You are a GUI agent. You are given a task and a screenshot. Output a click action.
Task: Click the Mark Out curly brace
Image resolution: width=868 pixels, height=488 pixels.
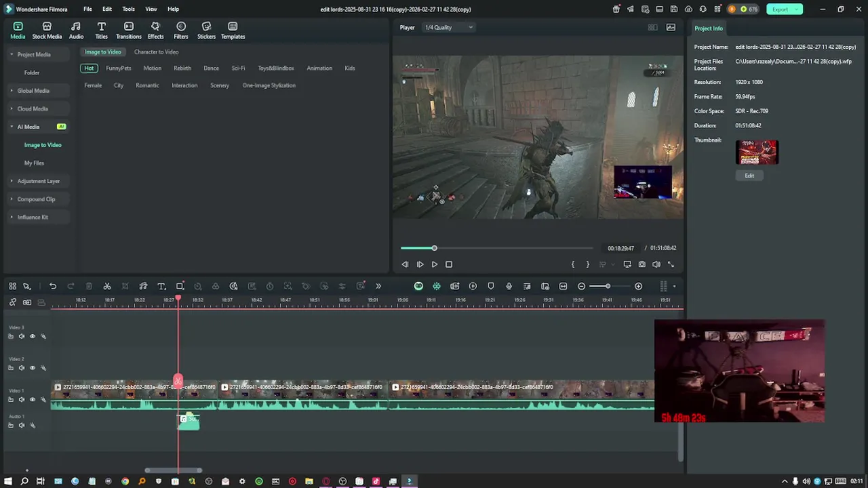587,264
